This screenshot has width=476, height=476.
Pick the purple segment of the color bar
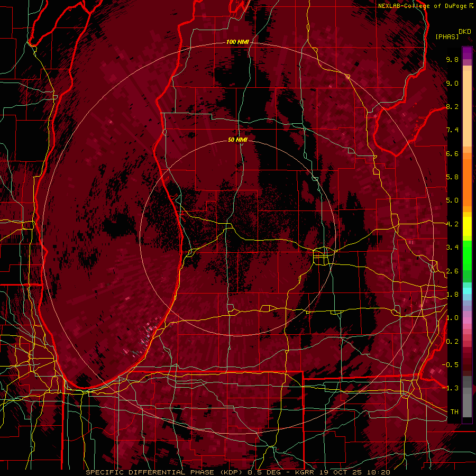(467, 53)
